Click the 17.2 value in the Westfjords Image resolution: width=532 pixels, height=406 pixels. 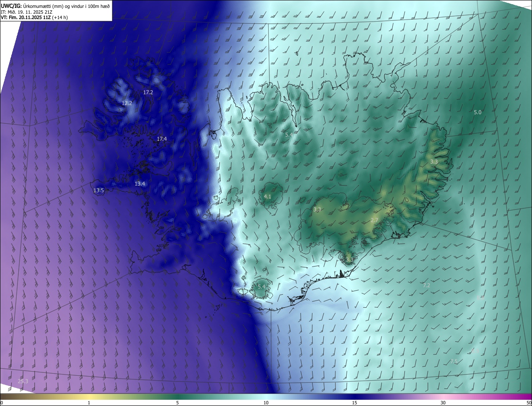coord(148,93)
